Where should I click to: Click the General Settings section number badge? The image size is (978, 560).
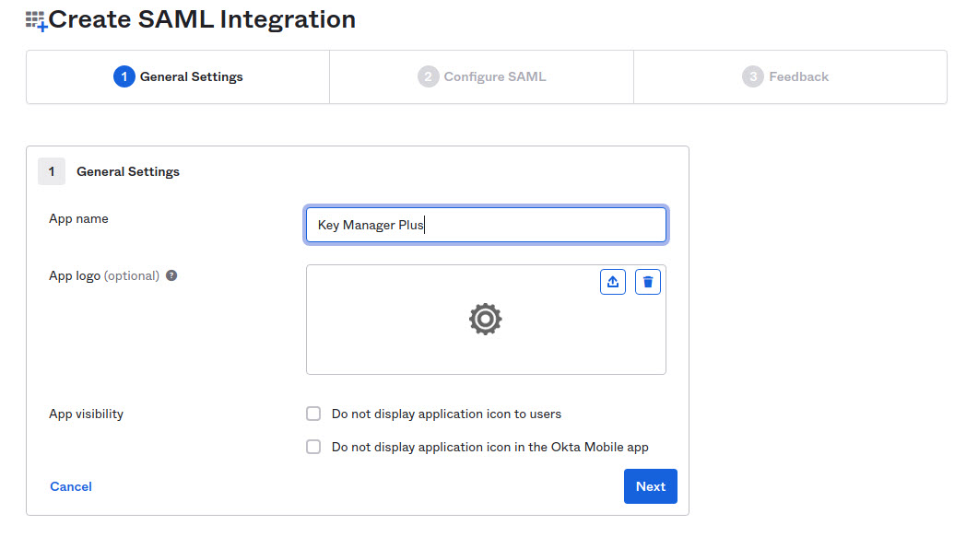[x=51, y=171]
